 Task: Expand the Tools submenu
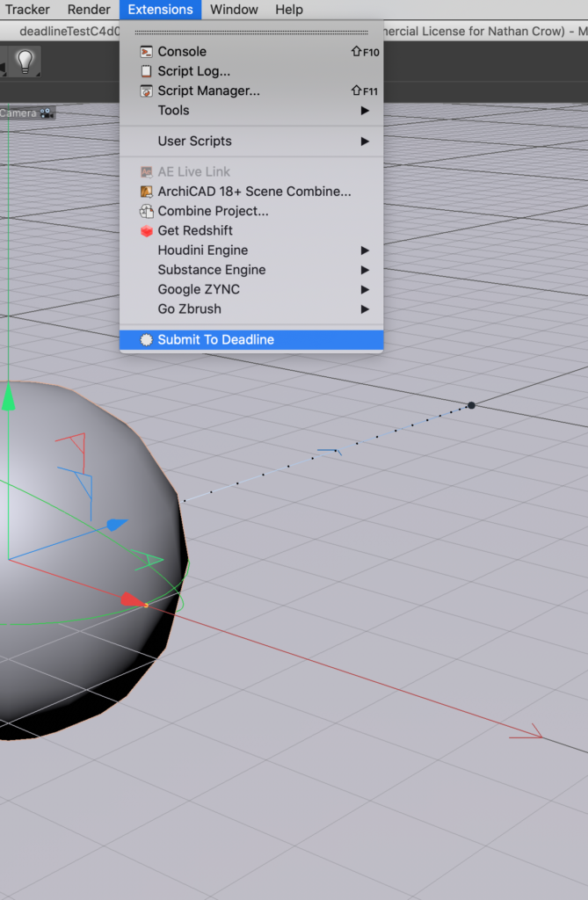(251, 110)
